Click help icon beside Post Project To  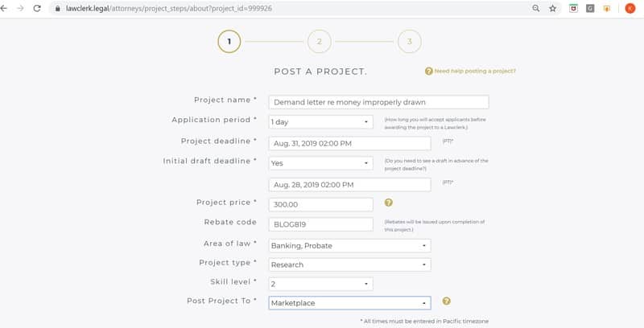[x=447, y=301]
